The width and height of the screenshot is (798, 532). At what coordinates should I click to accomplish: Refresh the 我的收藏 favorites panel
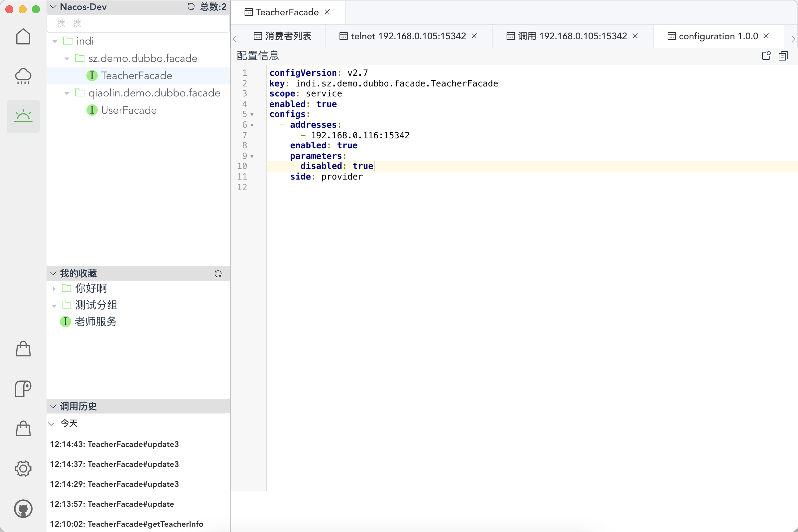coord(218,274)
